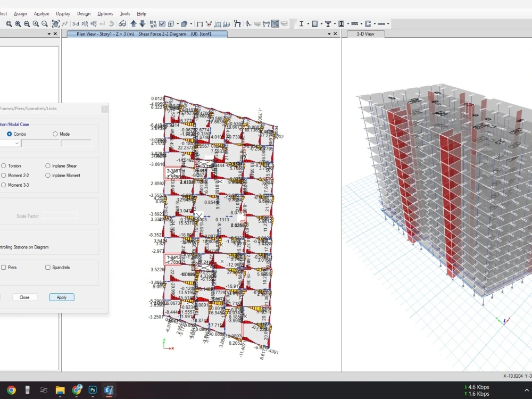Close the Frames/Piers/Spandrels dialog with Close button
This screenshot has height=399, width=532.
click(x=24, y=297)
